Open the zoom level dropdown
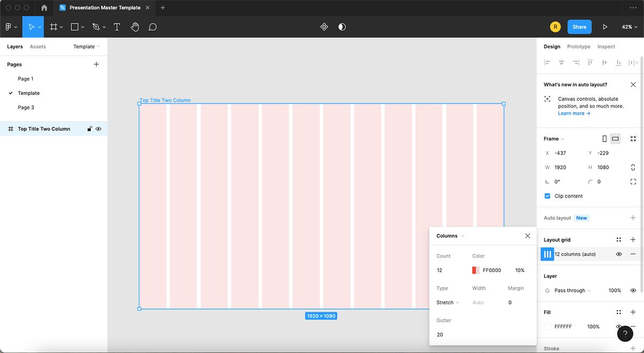644x353 pixels. coord(629,26)
